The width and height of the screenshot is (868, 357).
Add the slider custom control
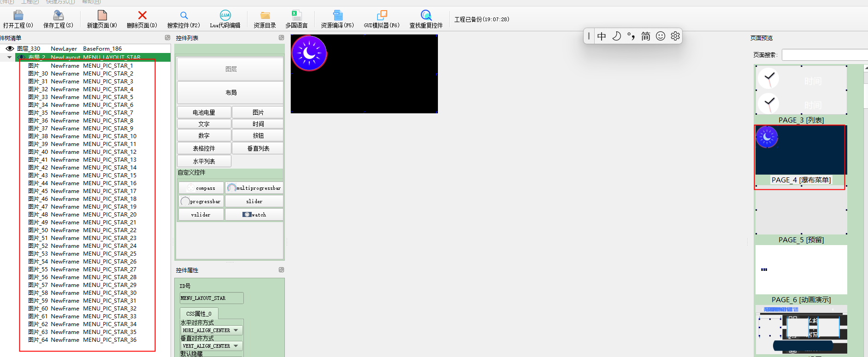[x=254, y=201]
